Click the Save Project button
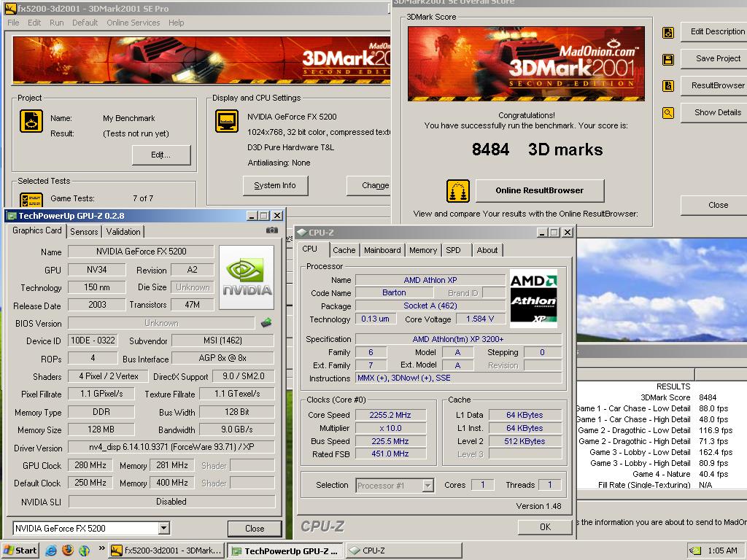The image size is (747, 560). 713,58
